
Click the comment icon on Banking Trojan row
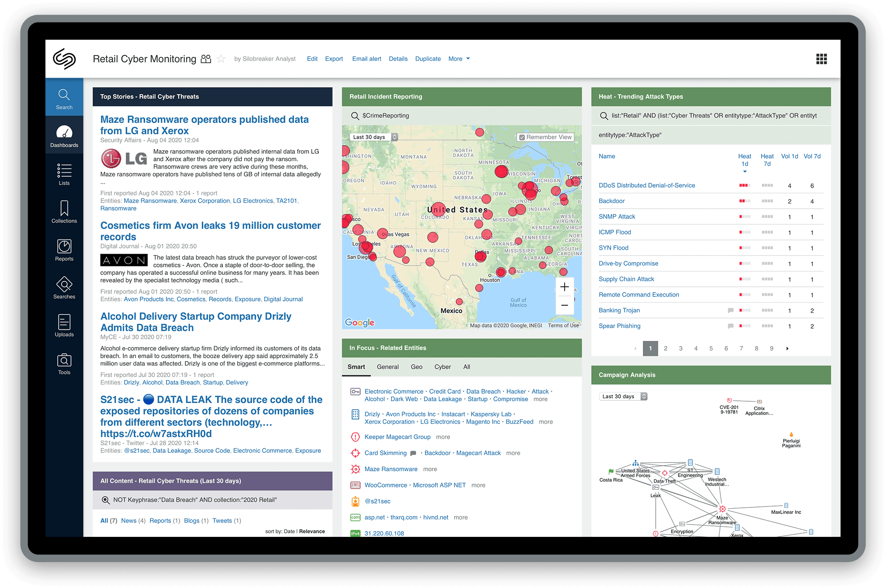[731, 311]
